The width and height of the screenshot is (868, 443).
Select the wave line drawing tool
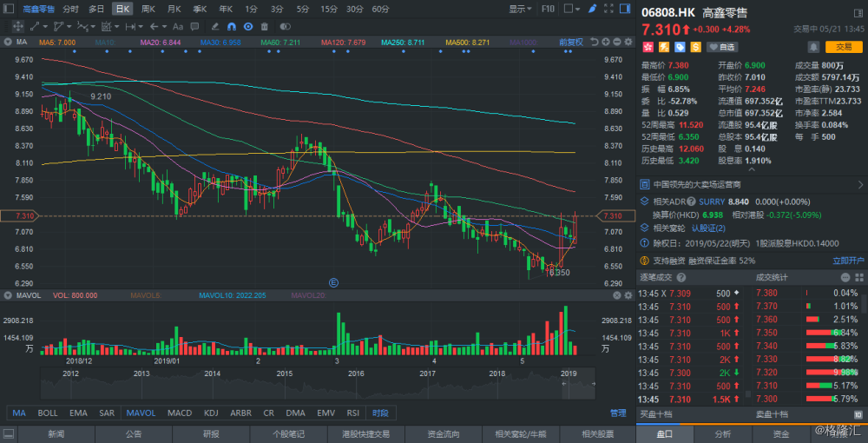(82, 26)
